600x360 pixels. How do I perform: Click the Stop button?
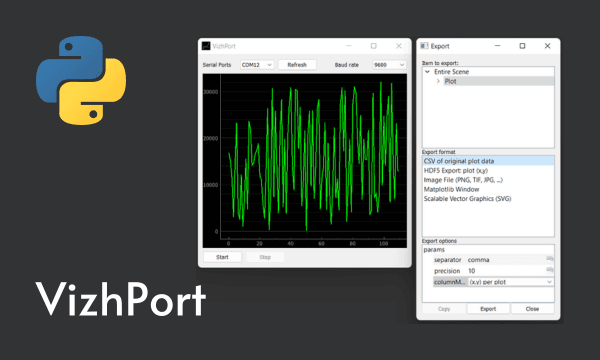point(265,257)
